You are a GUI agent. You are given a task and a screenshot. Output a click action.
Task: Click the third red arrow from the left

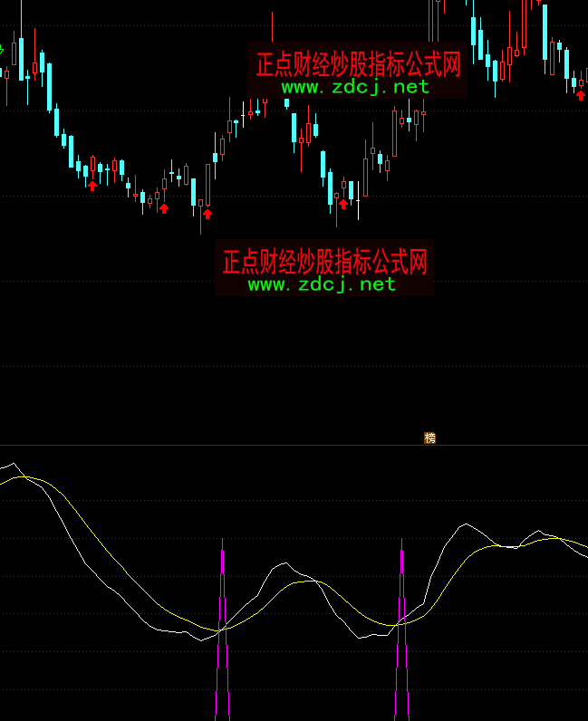click(207, 214)
